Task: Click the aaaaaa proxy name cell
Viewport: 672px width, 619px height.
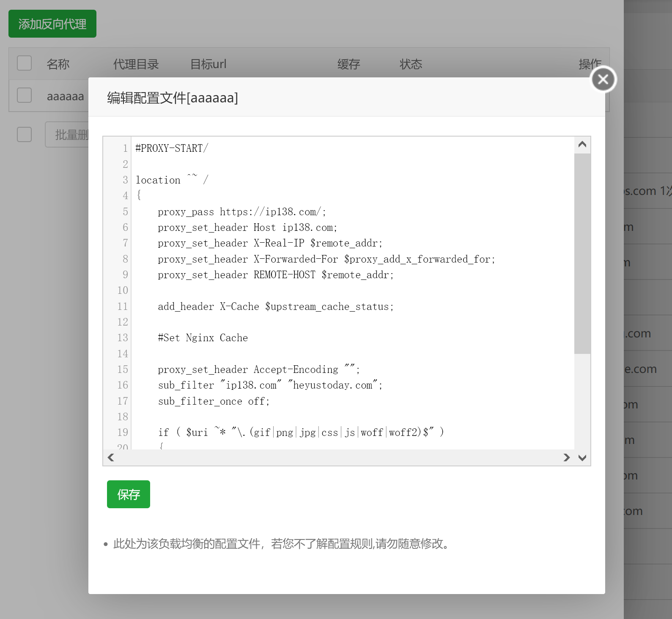Action: [x=66, y=96]
